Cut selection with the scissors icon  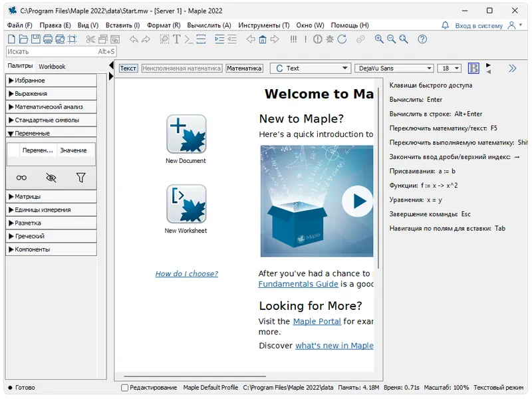tap(90, 39)
